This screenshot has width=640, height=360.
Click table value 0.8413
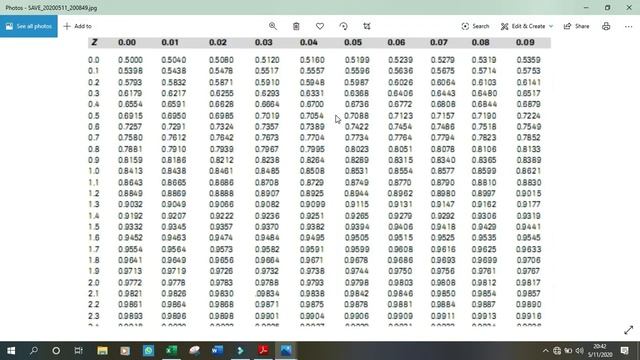(x=130, y=171)
